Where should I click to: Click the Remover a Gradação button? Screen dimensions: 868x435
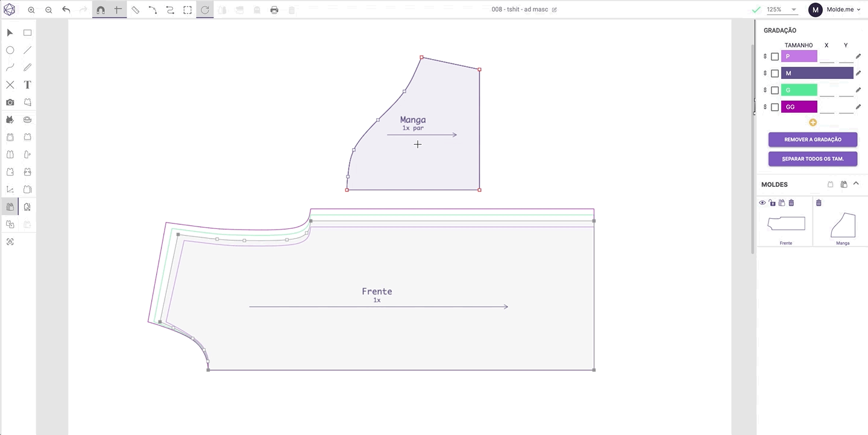(x=813, y=139)
